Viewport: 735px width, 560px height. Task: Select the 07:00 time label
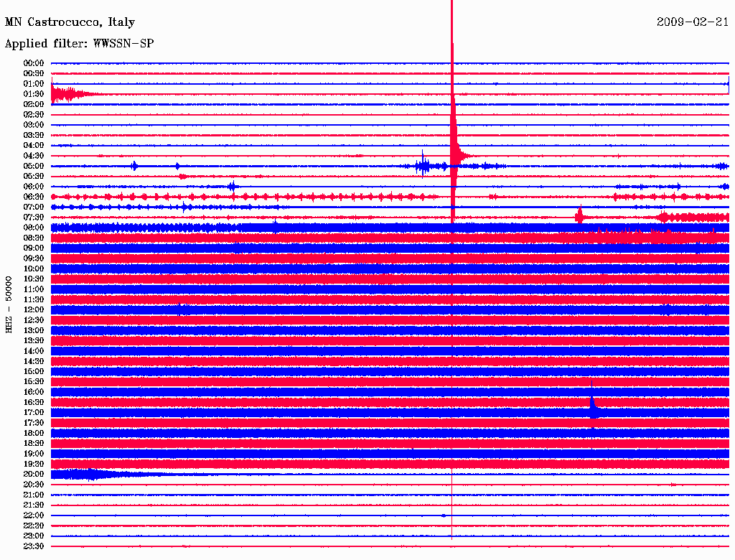[34, 207]
